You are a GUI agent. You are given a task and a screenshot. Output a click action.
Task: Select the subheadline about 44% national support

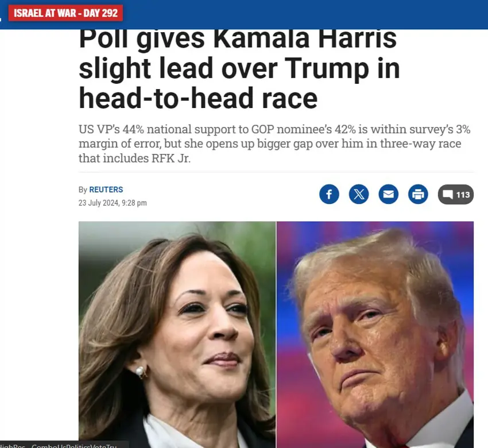274,144
